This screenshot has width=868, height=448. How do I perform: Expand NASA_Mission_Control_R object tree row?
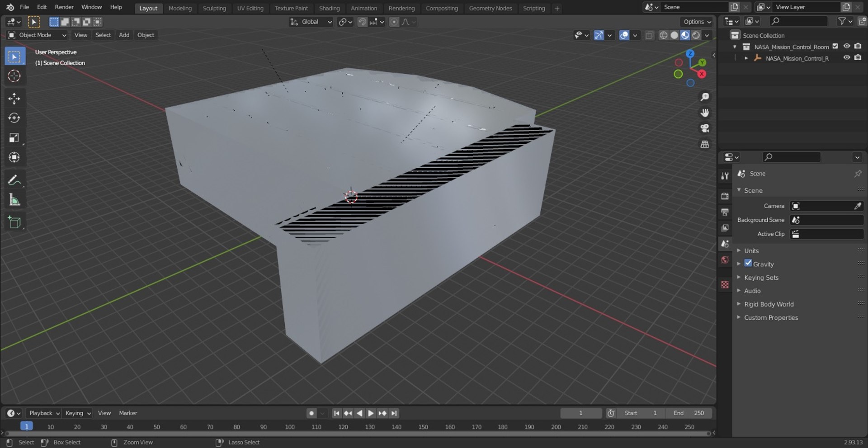(x=746, y=58)
